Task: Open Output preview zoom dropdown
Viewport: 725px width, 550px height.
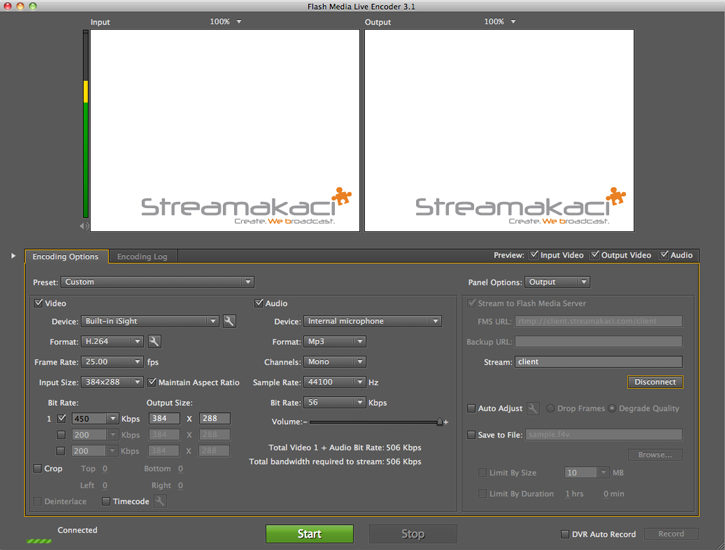Action: point(500,22)
